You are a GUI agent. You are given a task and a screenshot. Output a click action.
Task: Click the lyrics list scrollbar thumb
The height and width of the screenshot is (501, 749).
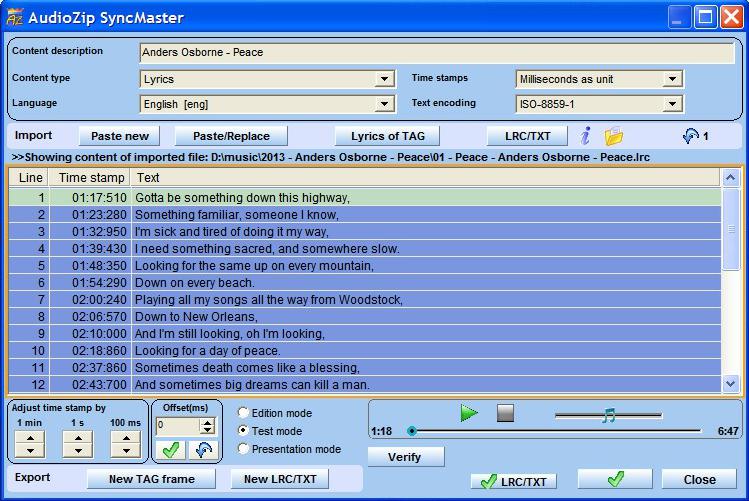click(730, 229)
